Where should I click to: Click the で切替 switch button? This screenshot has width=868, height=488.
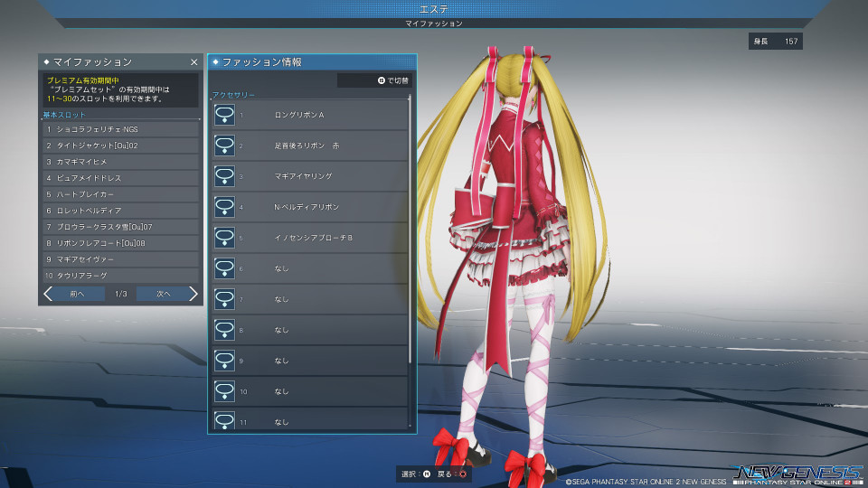click(374, 80)
